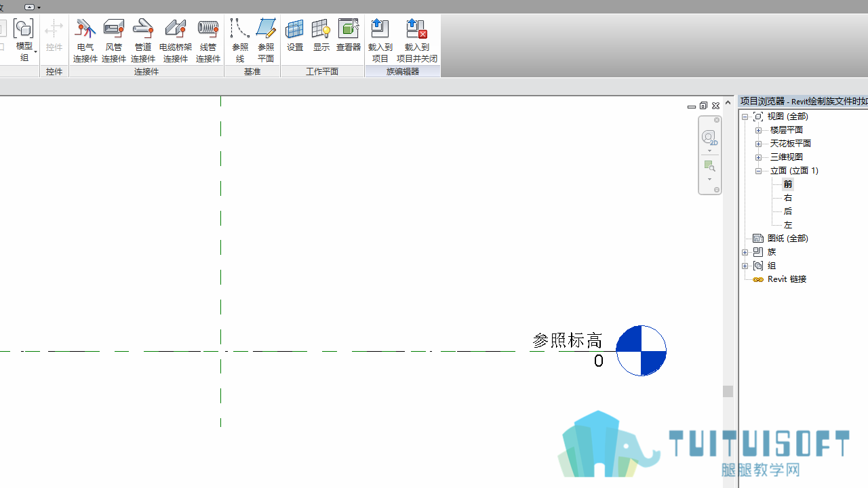Click the 参照标高 level label text
The height and width of the screenshot is (488, 868).
tap(568, 340)
